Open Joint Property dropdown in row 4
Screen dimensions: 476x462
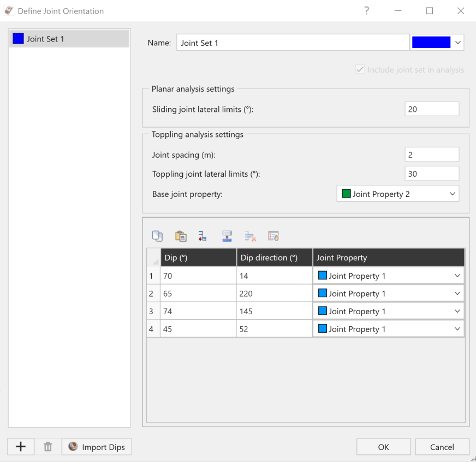tap(389, 329)
